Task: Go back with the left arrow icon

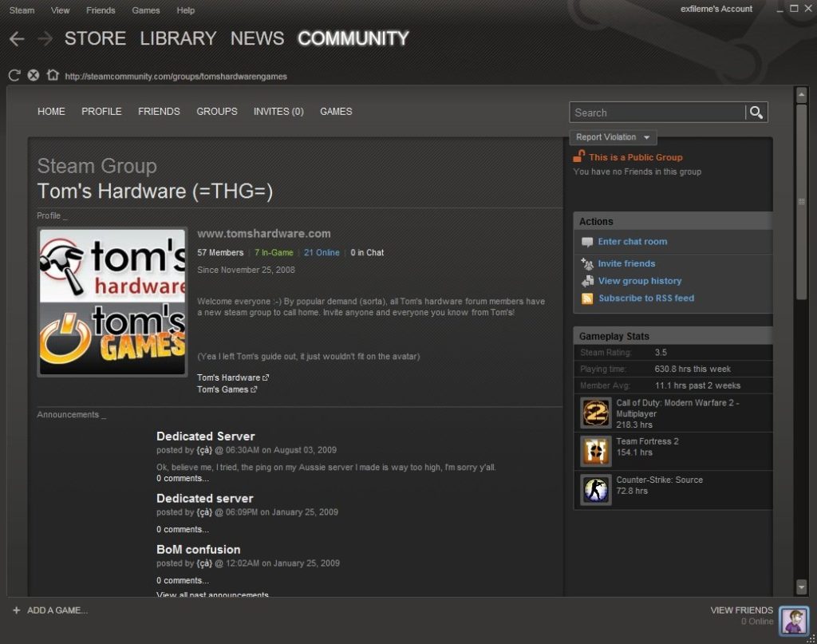Action: pos(17,38)
